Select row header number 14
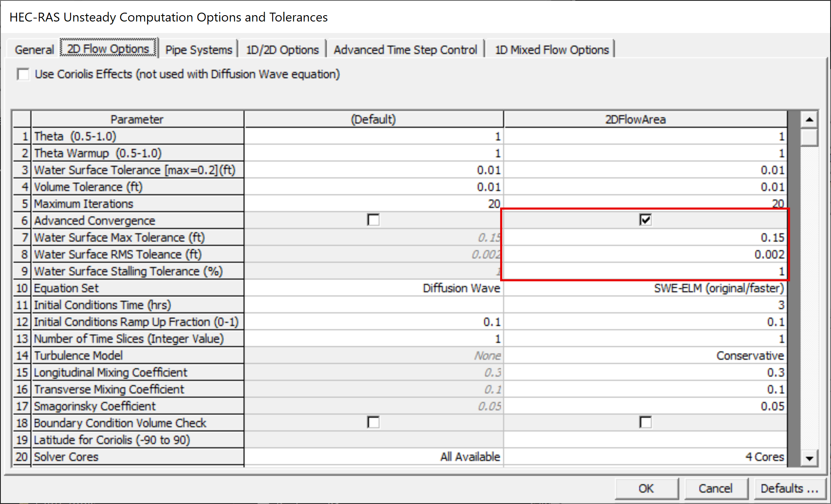831x504 pixels. pyautogui.click(x=22, y=356)
